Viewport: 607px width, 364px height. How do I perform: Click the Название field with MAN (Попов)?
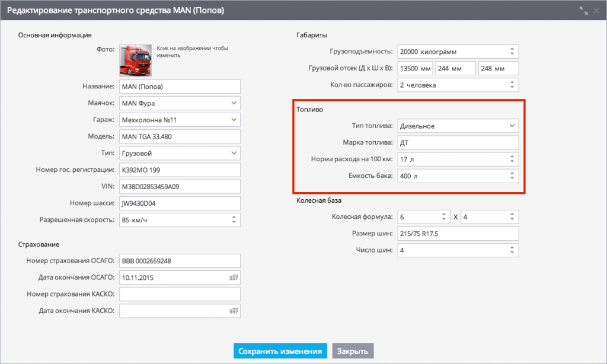click(179, 87)
